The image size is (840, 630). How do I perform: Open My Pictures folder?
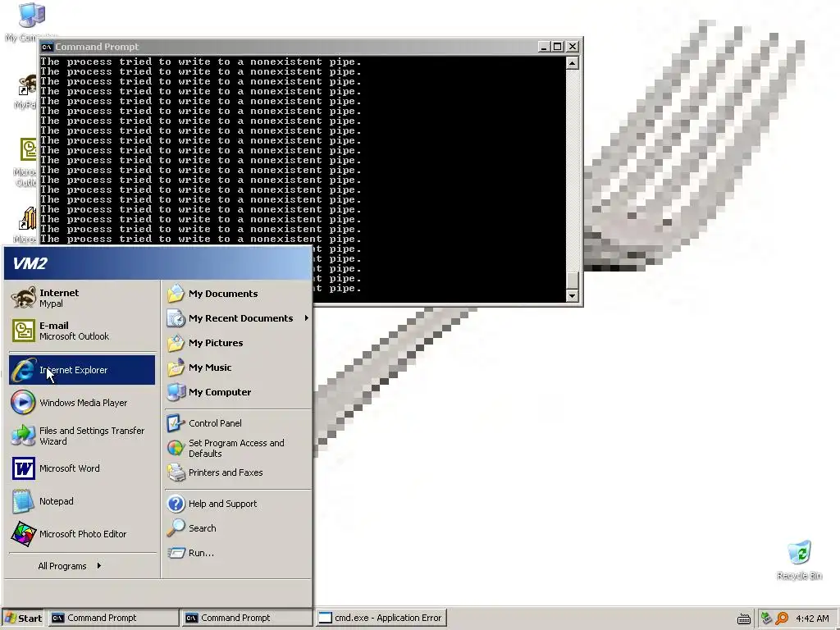(238, 343)
